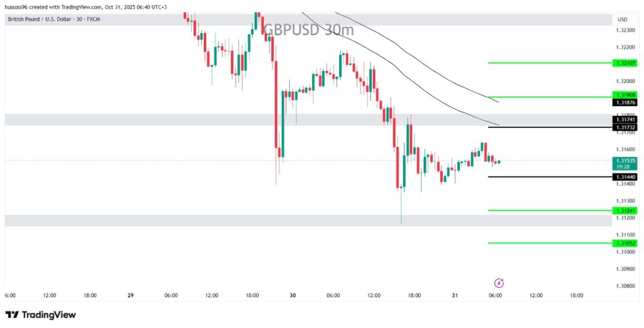Click the black 1.31876 price label
644x328 pixels.
tap(625, 102)
